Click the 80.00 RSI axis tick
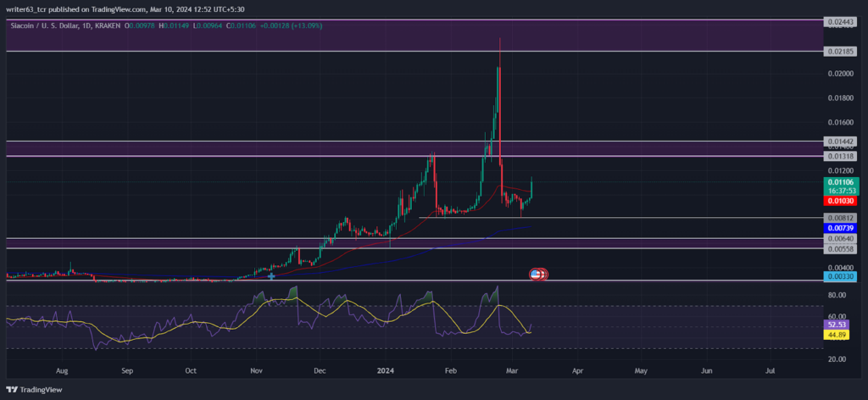This screenshot has height=400, width=868. point(837,295)
